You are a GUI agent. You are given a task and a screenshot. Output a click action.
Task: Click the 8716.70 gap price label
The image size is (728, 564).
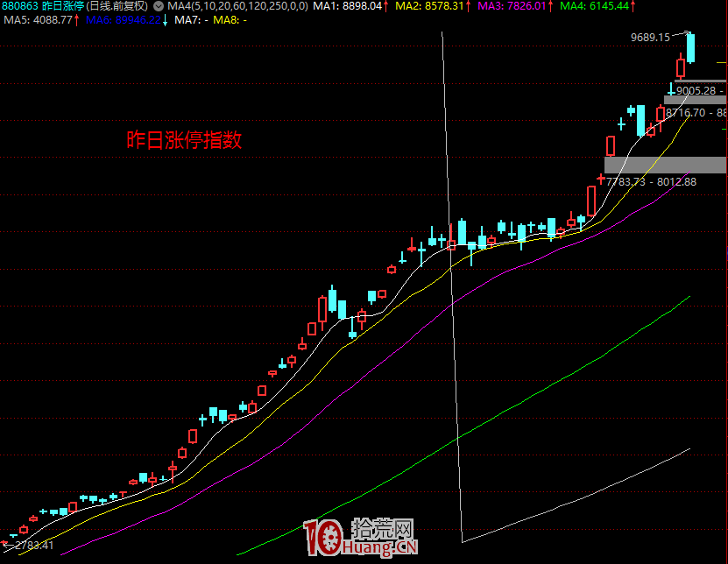[x=685, y=113]
